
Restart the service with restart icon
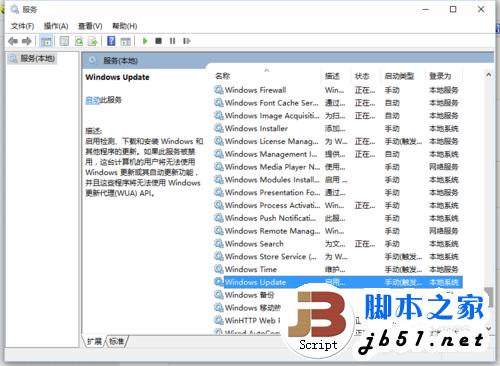(187, 41)
